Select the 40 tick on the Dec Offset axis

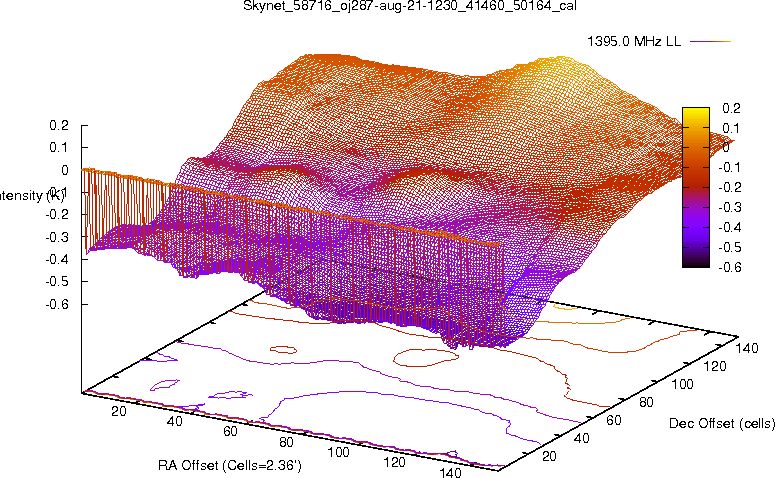pos(582,438)
